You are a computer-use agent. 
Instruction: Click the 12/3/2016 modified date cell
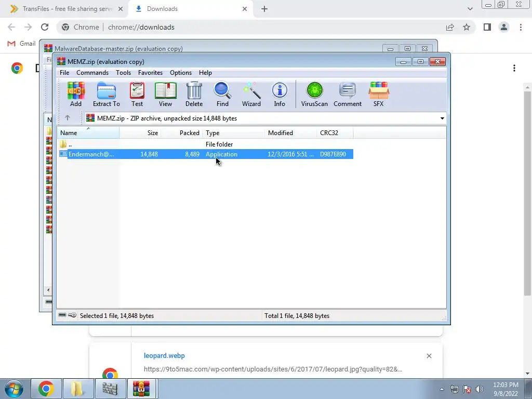pos(290,154)
